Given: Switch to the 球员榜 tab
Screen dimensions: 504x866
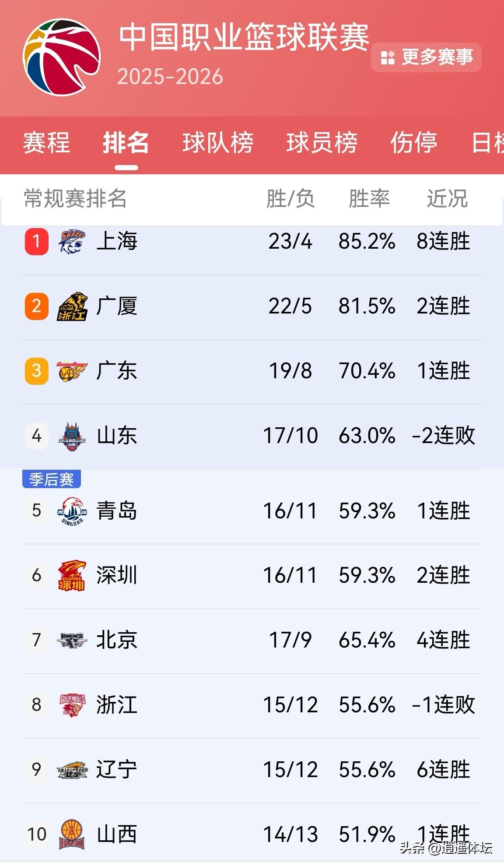Looking at the screenshot, I should [322, 144].
